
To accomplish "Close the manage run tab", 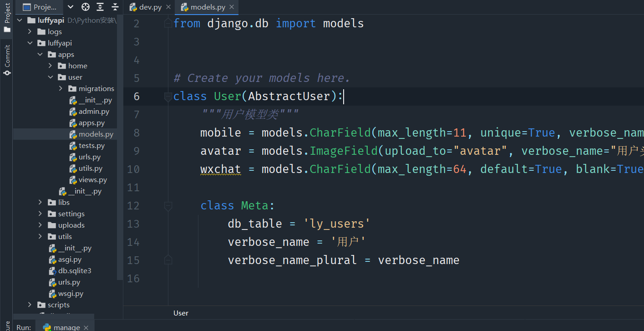I will point(86,327).
